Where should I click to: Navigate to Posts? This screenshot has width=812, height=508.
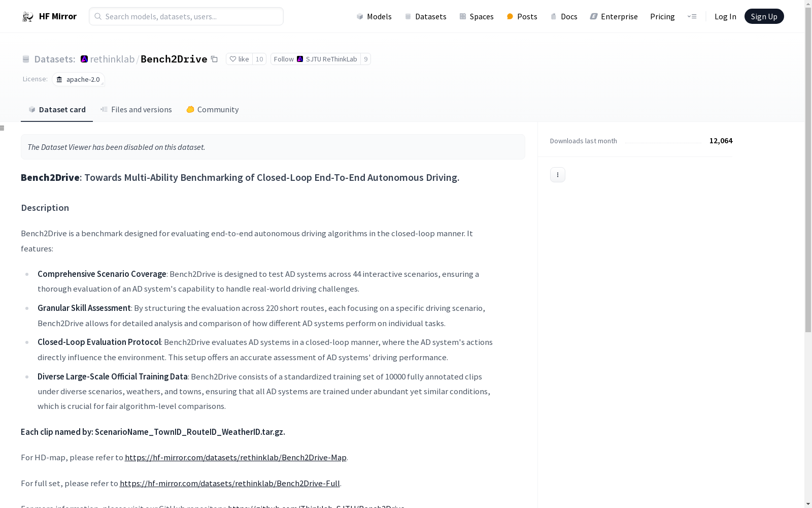(522, 16)
